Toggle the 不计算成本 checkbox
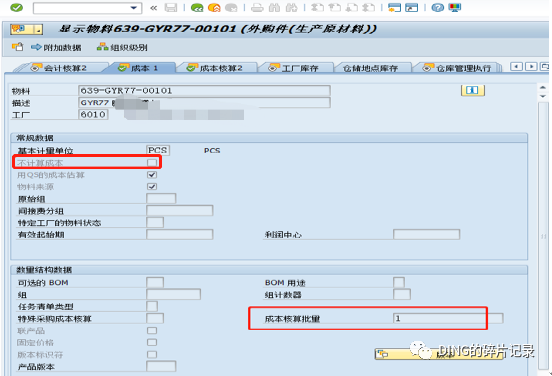 coord(152,162)
